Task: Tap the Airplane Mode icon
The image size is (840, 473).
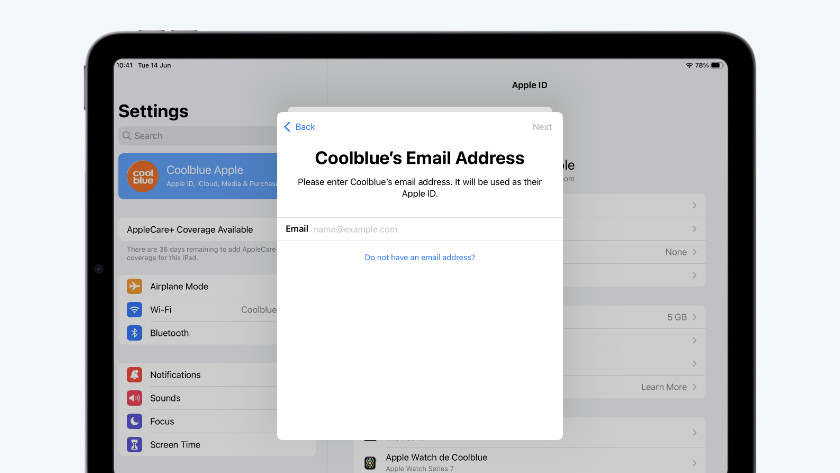Action: [x=134, y=286]
